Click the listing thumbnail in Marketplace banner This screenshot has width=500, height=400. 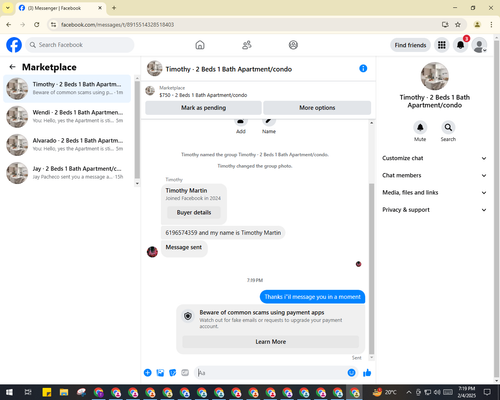coord(150,91)
